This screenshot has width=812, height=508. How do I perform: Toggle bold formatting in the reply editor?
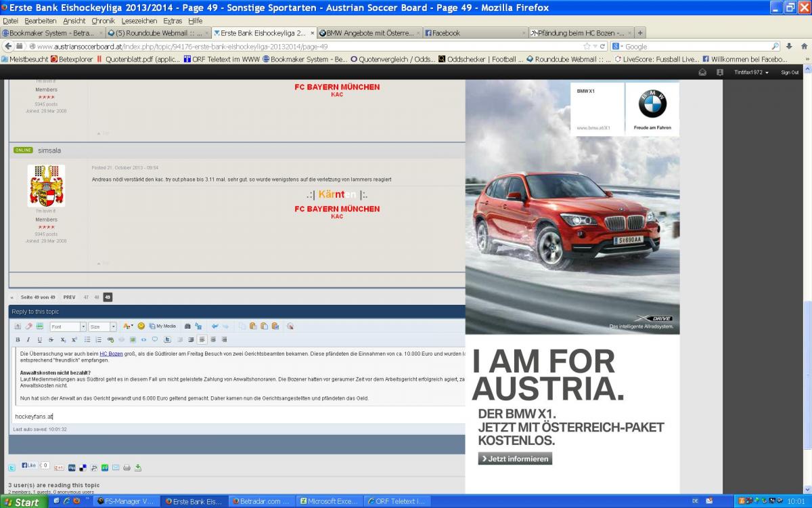(18, 339)
